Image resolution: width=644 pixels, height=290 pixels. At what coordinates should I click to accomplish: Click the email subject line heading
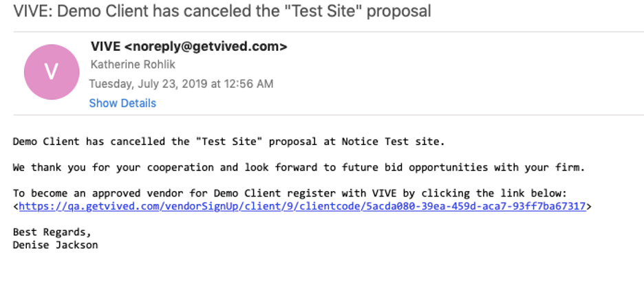point(222,11)
